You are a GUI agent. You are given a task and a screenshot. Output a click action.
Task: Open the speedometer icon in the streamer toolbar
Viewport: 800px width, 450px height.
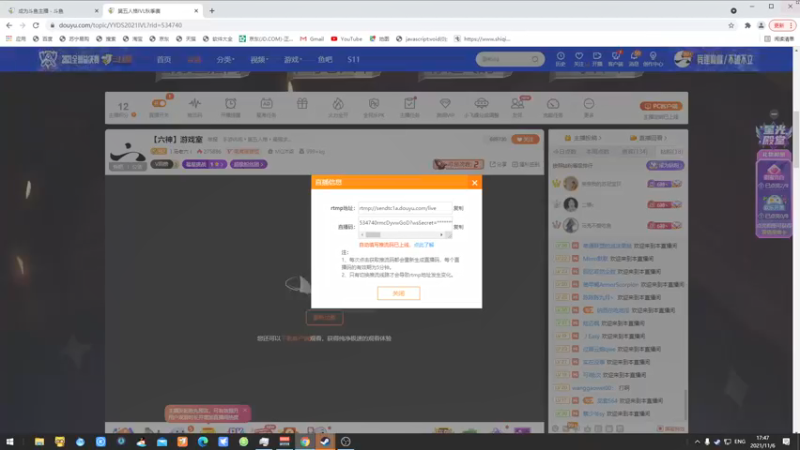553,104
